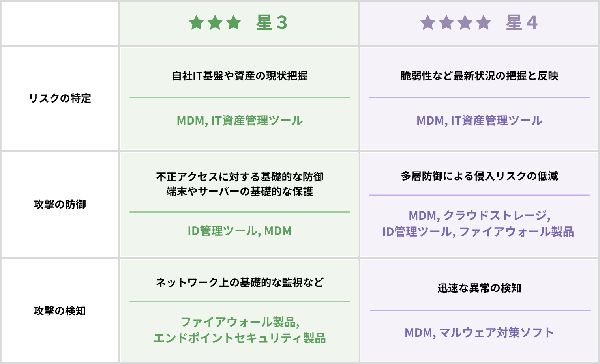The height and width of the screenshot is (364, 600).
Task: Click the third purple star icon
Action: point(465,22)
